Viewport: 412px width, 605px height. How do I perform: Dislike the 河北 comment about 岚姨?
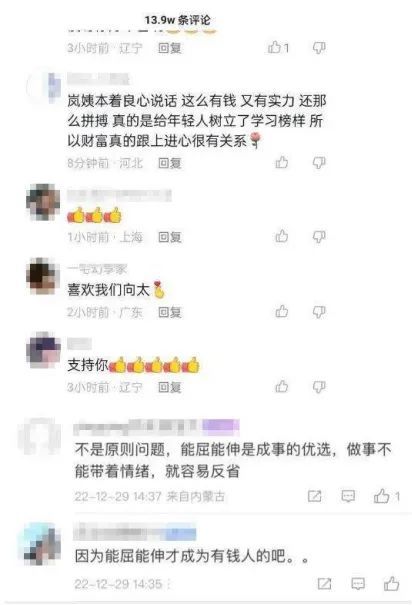tap(319, 163)
